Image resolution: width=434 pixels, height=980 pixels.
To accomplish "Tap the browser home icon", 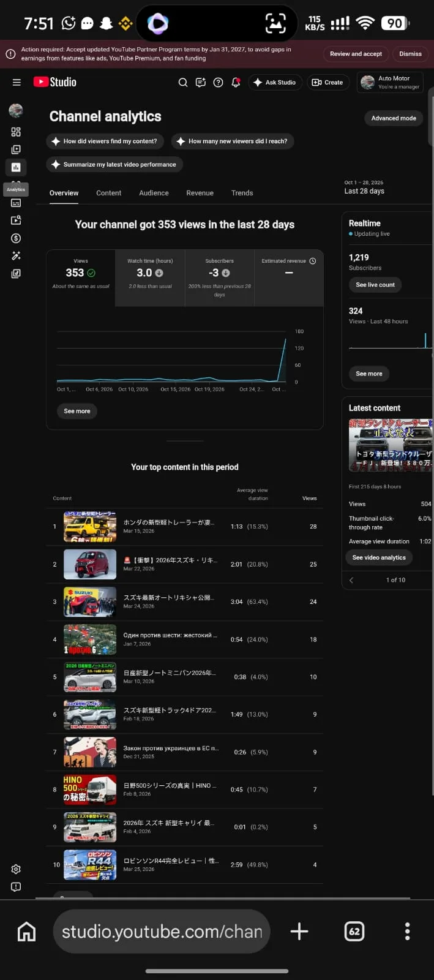I will click(26, 932).
